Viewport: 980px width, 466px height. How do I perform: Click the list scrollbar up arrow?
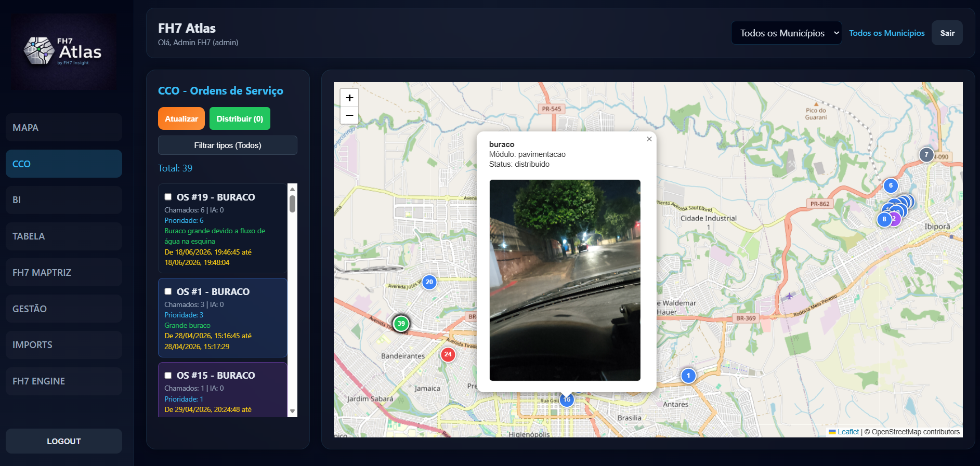[292, 189]
